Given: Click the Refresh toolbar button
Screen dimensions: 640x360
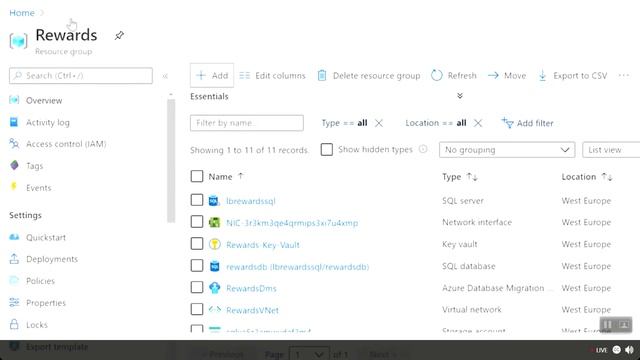Looking at the screenshot, I should click(454, 76).
